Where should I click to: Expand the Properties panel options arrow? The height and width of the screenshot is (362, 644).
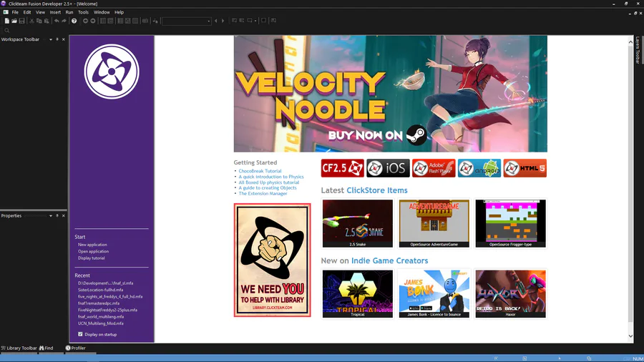51,215
